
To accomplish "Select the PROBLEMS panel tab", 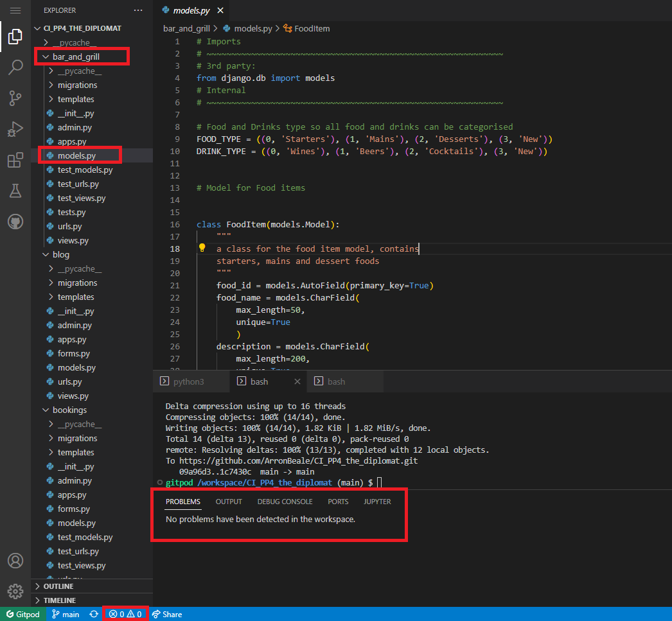I will [x=183, y=502].
